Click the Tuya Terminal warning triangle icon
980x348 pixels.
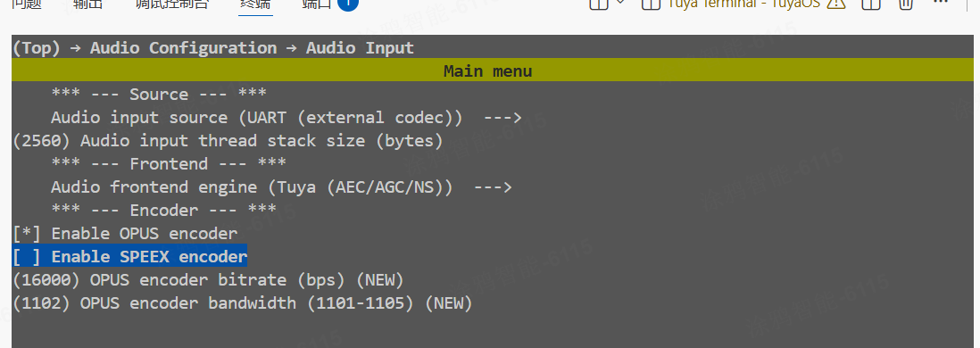(x=835, y=4)
